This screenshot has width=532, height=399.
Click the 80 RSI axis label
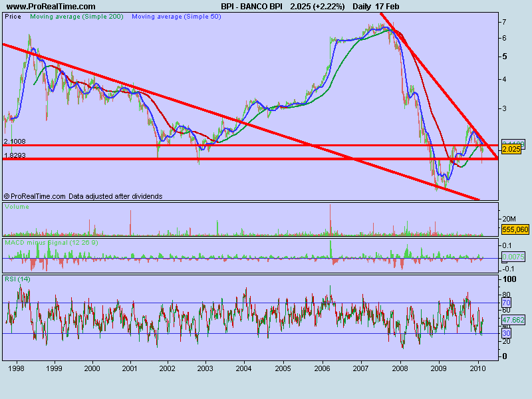pos(506,294)
